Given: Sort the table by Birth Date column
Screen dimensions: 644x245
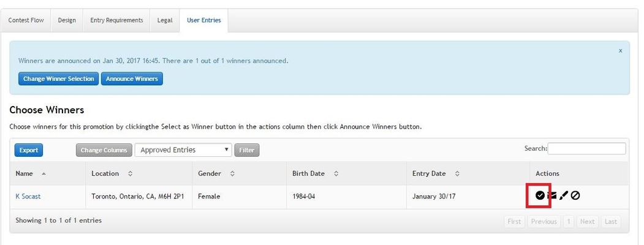Looking at the screenshot, I should pyautogui.click(x=336, y=174).
